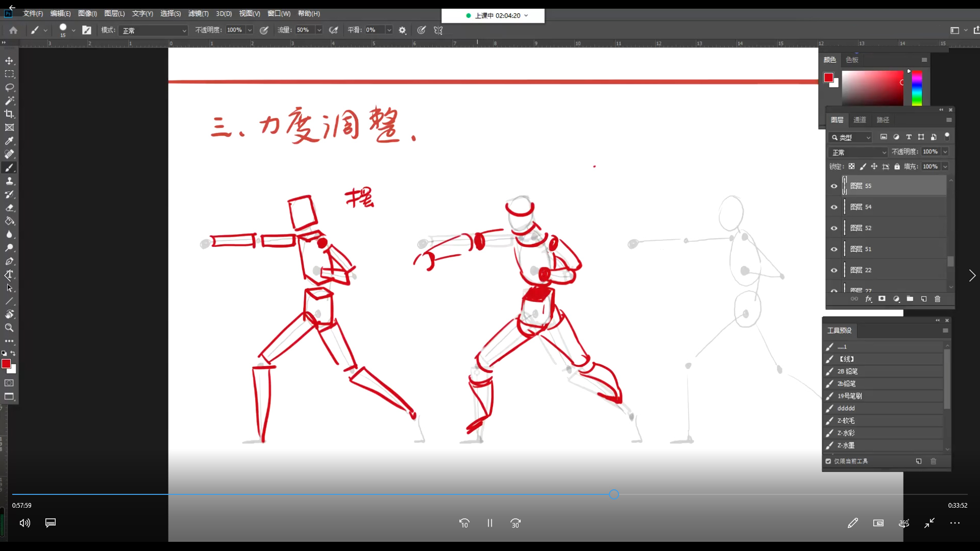Select the Paint Bucket tool

[x=9, y=221]
